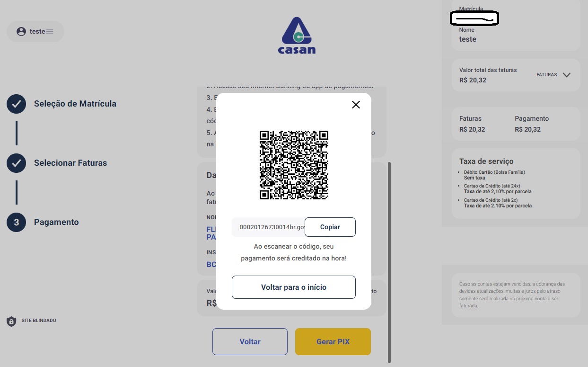Click the step 3 Pagamento circle

(16, 222)
